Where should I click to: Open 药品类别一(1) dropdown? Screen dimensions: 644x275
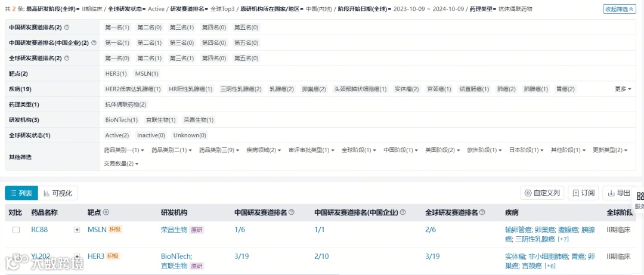pyautogui.click(x=125, y=150)
